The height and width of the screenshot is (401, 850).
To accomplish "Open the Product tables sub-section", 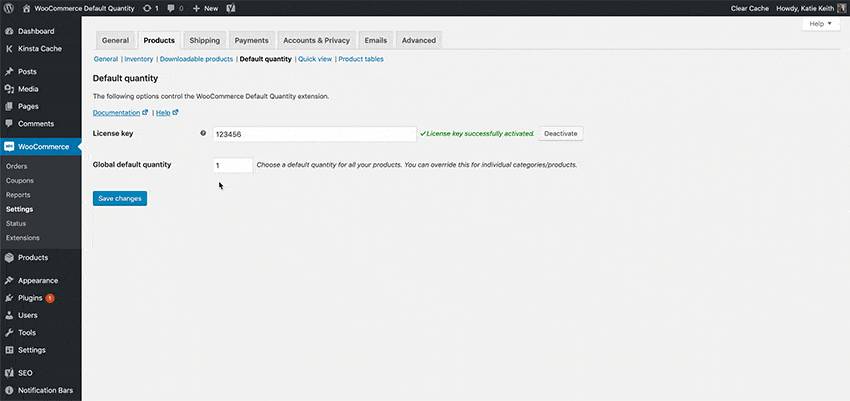I will tap(361, 59).
